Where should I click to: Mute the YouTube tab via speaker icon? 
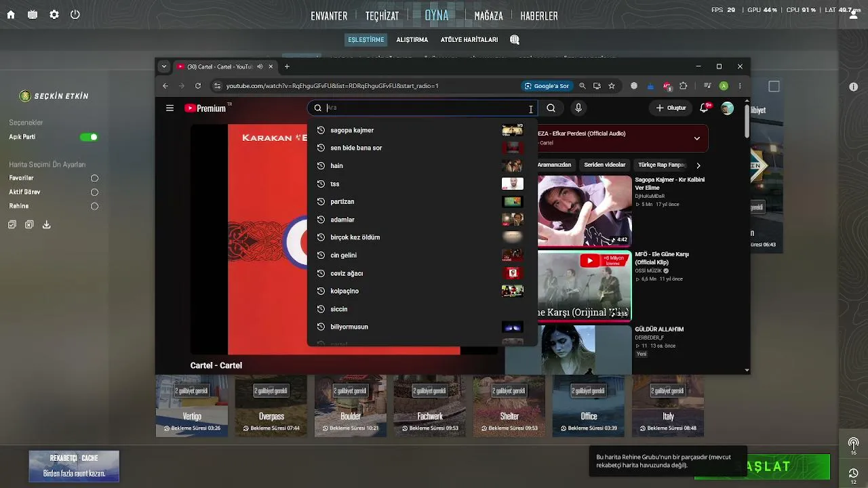click(260, 66)
